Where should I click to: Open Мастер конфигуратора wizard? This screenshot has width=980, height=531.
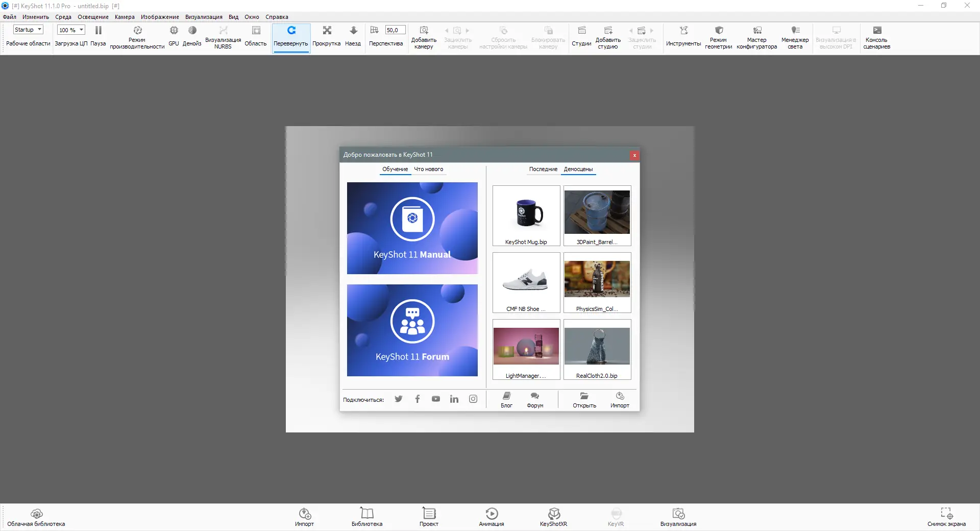(757, 37)
